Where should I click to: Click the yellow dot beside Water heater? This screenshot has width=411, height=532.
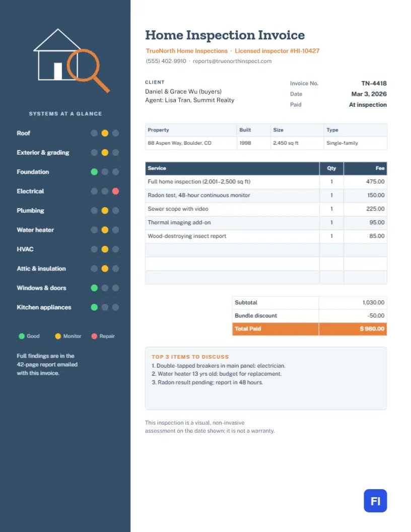[x=105, y=230]
